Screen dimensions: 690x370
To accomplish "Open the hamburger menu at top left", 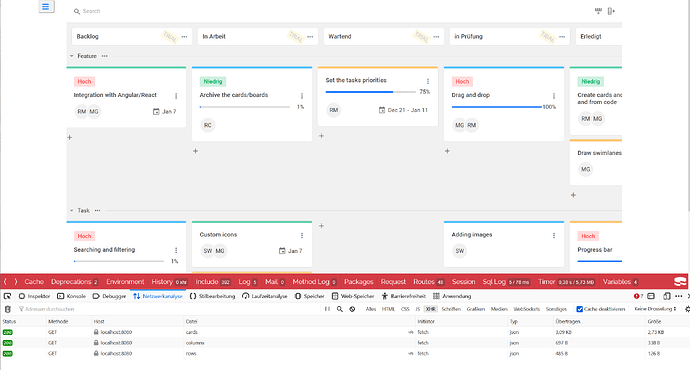I will click(46, 7).
